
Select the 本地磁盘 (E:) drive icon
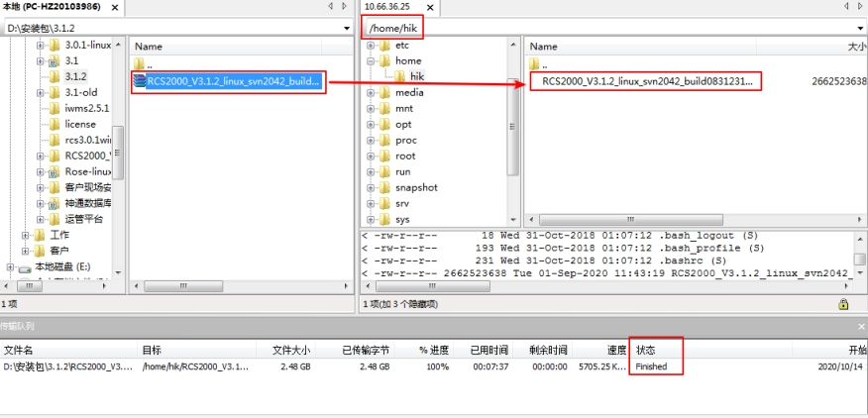24,267
